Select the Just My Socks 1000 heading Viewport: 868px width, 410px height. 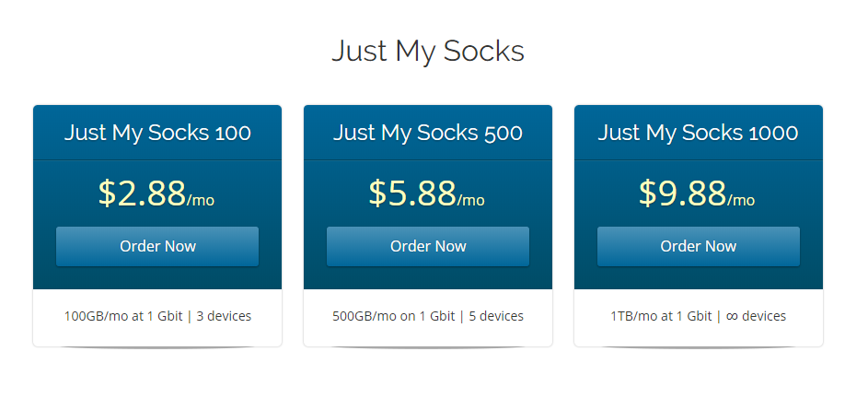coord(698,134)
